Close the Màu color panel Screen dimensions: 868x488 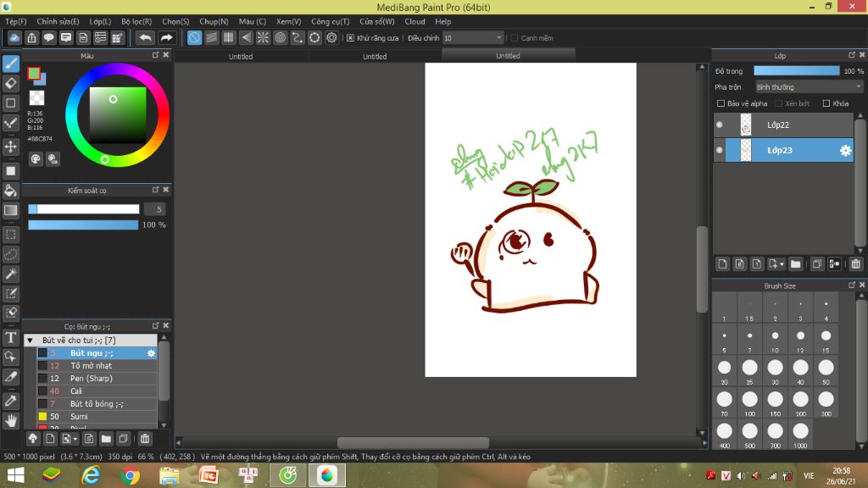(165, 55)
